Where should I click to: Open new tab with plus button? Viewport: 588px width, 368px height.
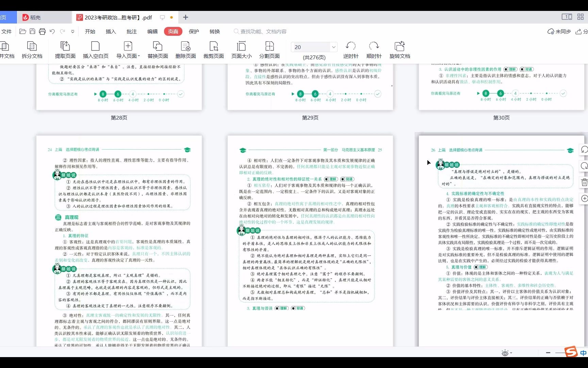tap(185, 17)
